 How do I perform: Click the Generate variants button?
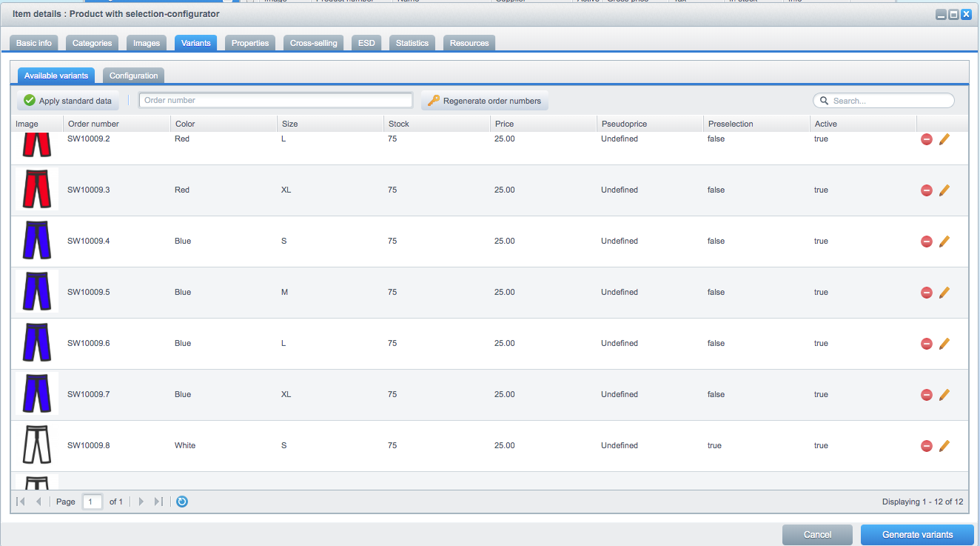(x=918, y=534)
